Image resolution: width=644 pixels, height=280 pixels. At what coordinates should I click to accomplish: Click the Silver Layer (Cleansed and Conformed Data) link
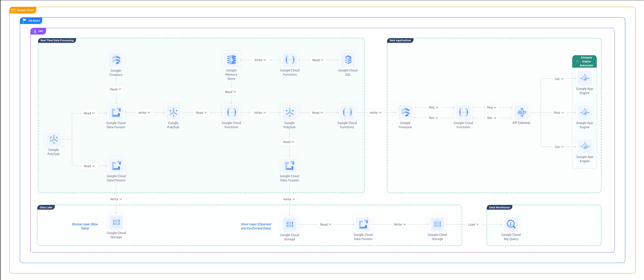256,226
